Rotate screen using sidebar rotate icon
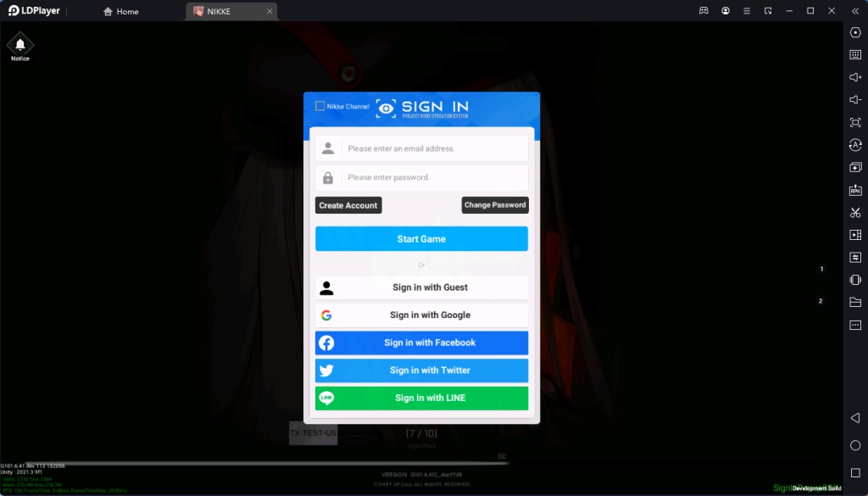 (855, 280)
